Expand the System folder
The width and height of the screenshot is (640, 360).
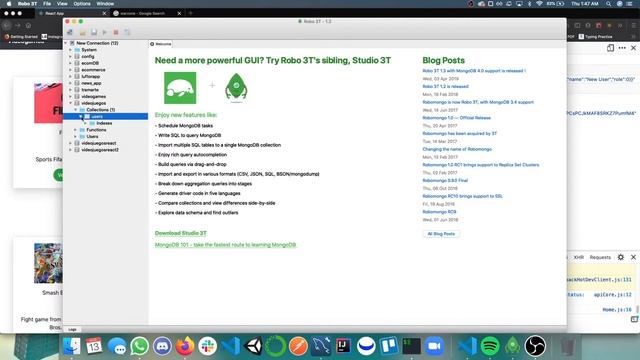[x=71, y=50]
